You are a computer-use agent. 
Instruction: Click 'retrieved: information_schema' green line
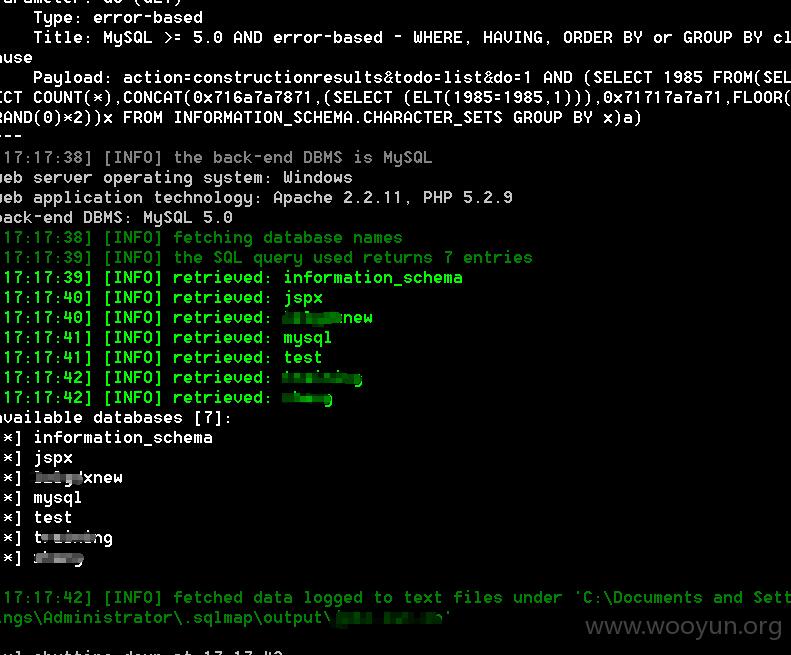click(231, 278)
